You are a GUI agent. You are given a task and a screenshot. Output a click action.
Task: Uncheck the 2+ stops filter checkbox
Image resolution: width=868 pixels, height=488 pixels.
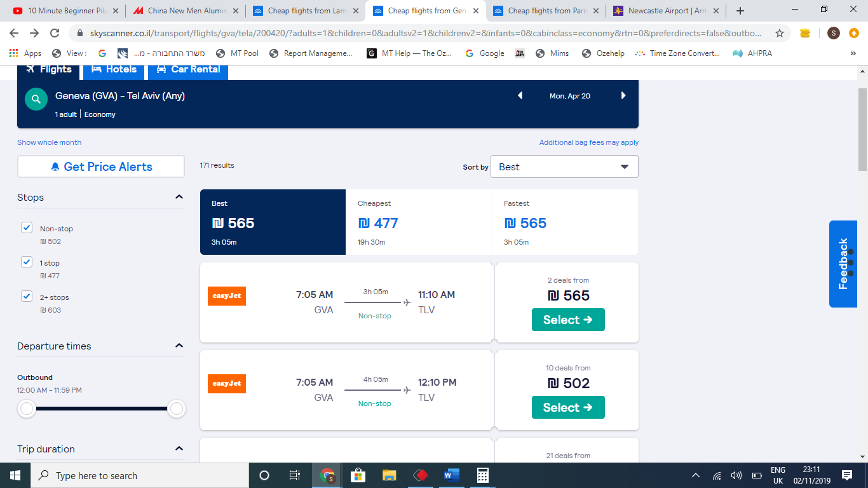[x=27, y=296]
